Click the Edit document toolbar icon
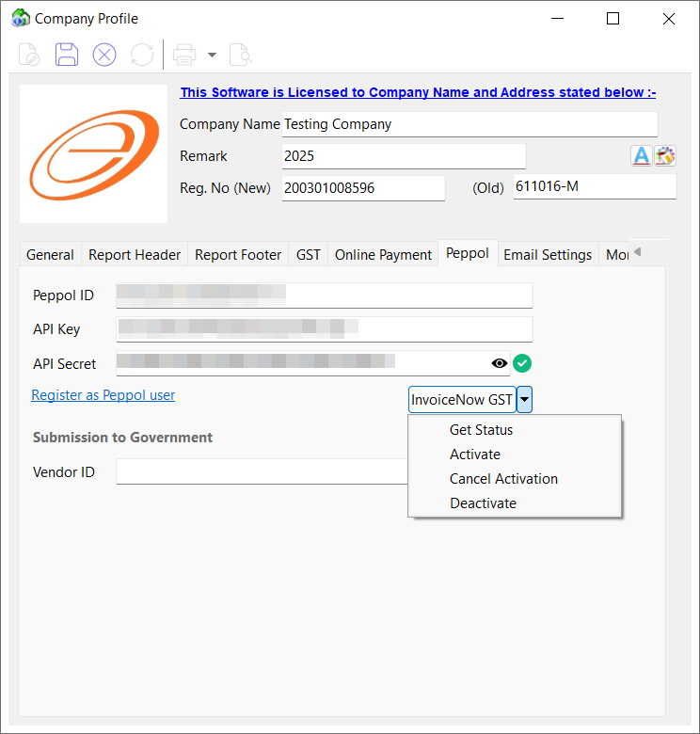Screen dimensions: 700x734 pos(29,55)
